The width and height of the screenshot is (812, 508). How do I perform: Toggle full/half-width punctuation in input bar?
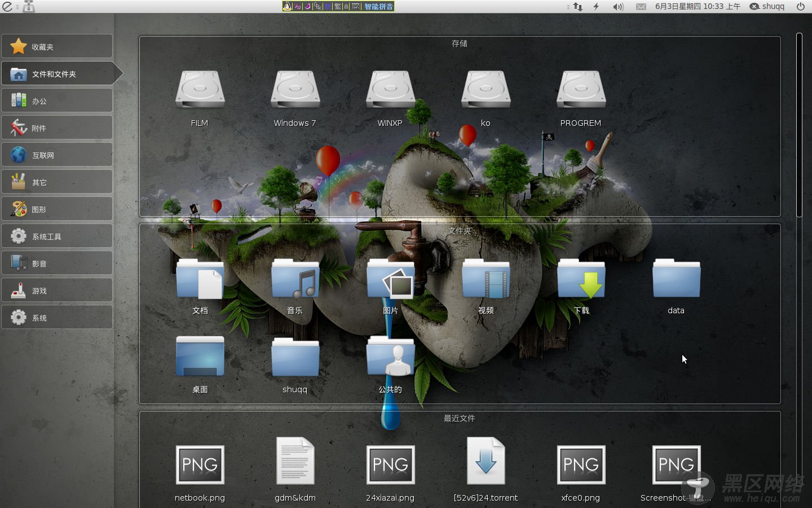[x=297, y=6]
